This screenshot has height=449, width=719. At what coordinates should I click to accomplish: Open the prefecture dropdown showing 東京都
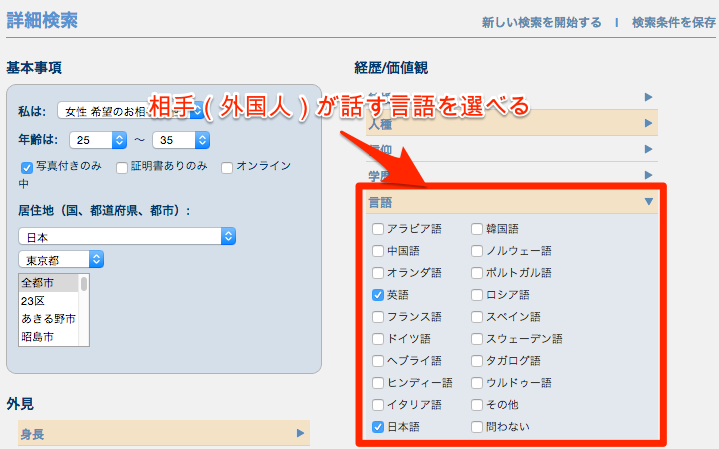tap(61, 259)
